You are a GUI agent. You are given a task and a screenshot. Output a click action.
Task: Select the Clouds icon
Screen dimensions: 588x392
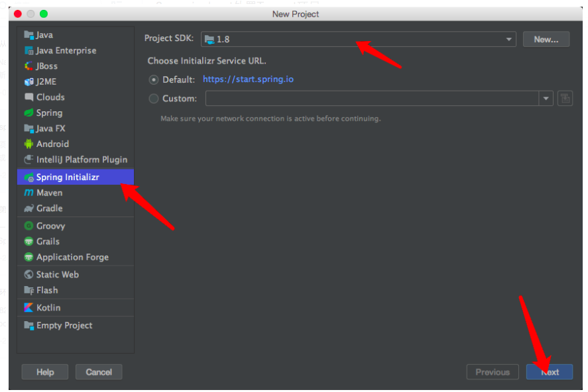click(29, 97)
